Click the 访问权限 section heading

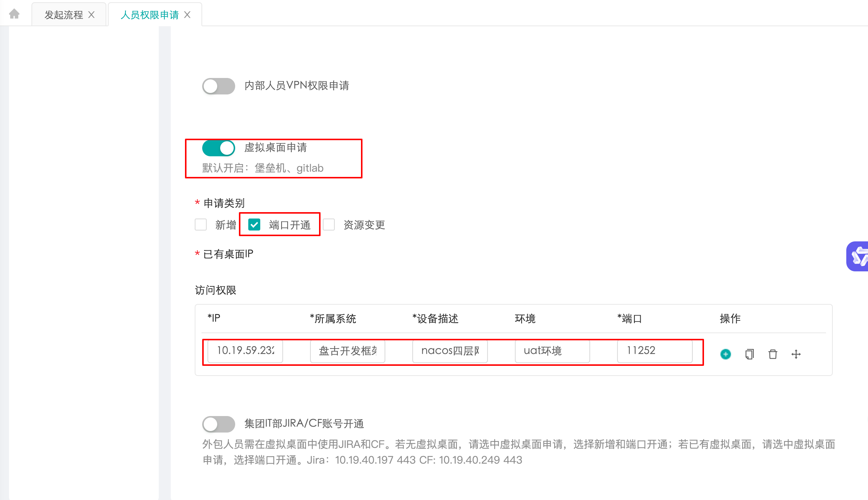coord(215,290)
